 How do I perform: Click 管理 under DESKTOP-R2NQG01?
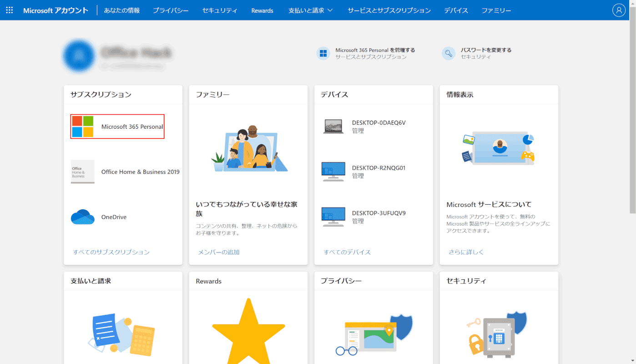pyautogui.click(x=358, y=176)
